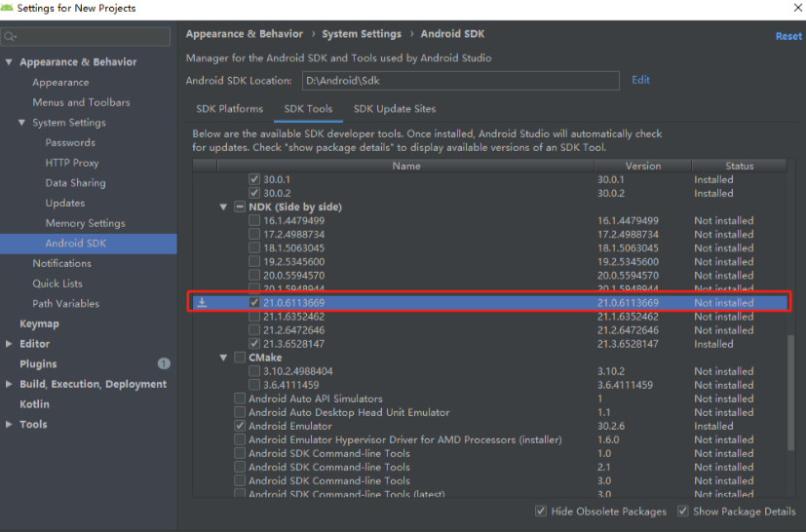
Task: Click the Plugins update count badge
Action: click(164, 363)
